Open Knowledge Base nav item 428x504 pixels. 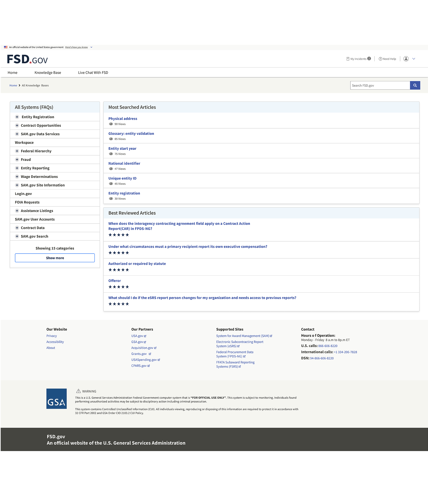point(48,72)
